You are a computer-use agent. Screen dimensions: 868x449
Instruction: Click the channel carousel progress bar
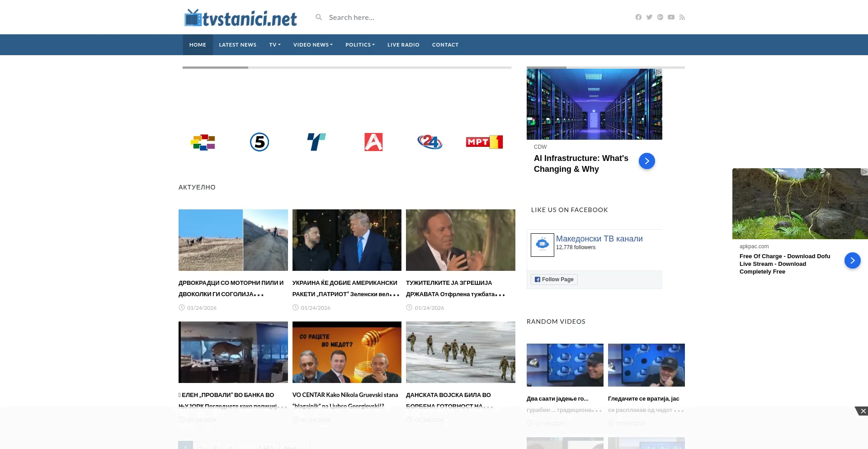click(347, 67)
